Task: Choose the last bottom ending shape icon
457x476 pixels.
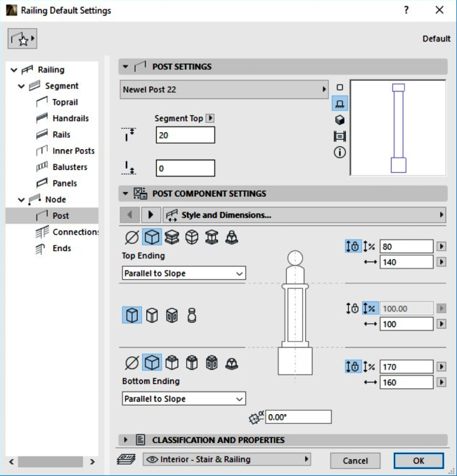Action: click(231, 363)
